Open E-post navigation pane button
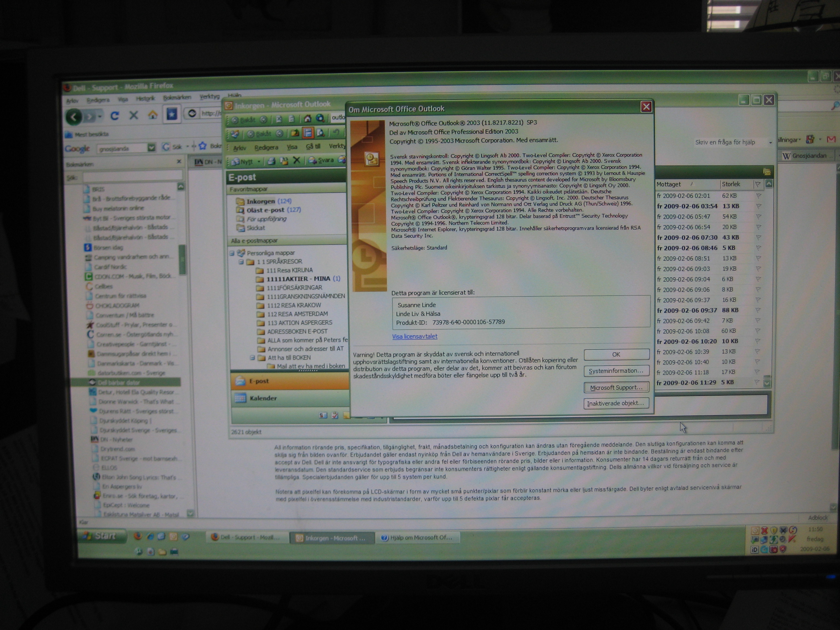The height and width of the screenshot is (630, 840). pos(289,381)
